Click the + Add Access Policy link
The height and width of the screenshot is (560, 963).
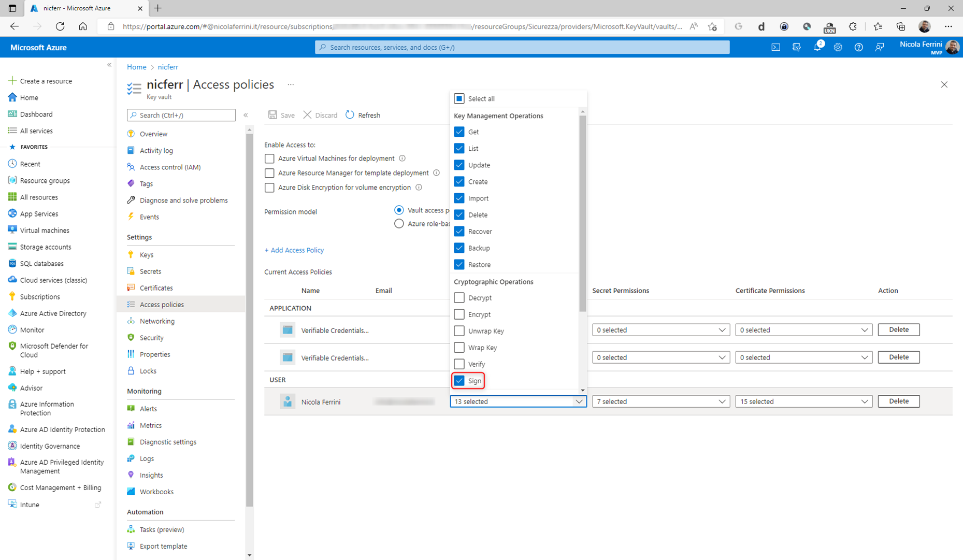click(x=294, y=250)
